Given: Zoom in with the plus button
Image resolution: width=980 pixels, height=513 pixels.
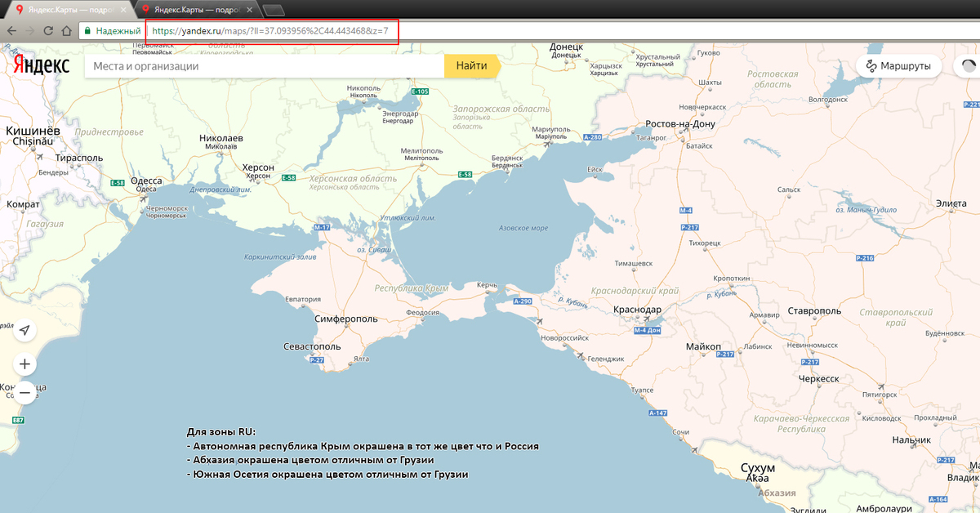Looking at the screenshot, I should click(24, 364).
